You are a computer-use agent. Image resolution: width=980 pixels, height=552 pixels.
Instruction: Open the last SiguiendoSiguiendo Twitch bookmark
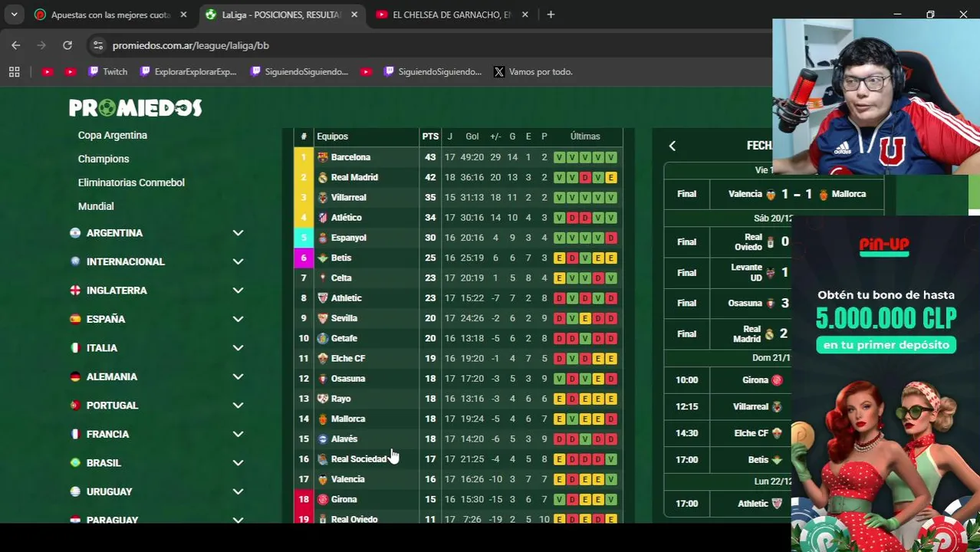(x=432, y=71)
